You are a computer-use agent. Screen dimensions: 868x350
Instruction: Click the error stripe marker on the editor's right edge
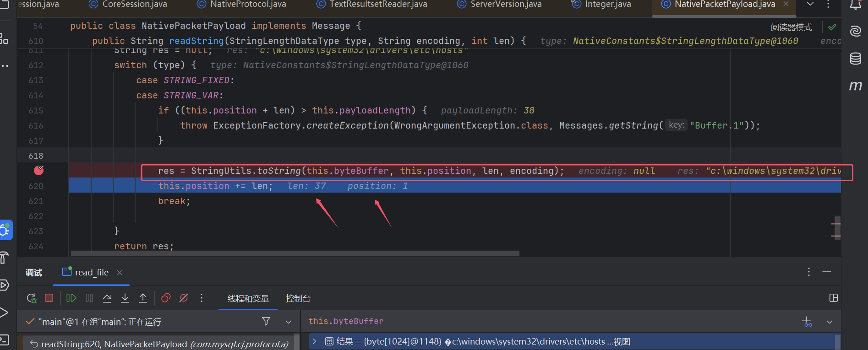[836, 223]
